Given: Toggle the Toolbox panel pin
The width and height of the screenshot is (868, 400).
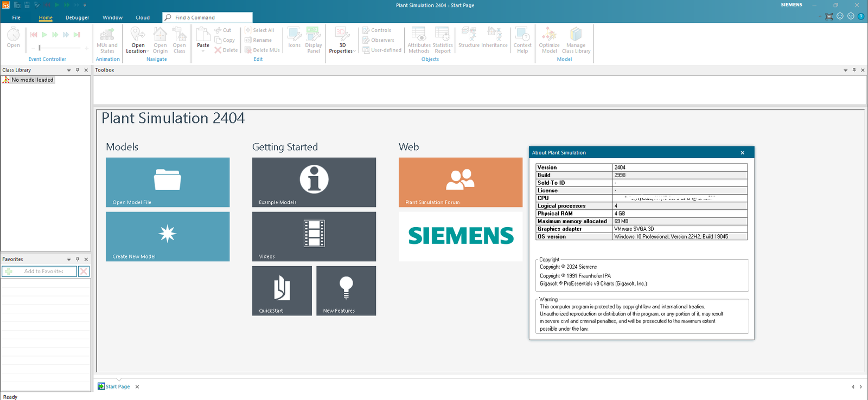Looking at the screenshot, I should (x=854, y=70).
